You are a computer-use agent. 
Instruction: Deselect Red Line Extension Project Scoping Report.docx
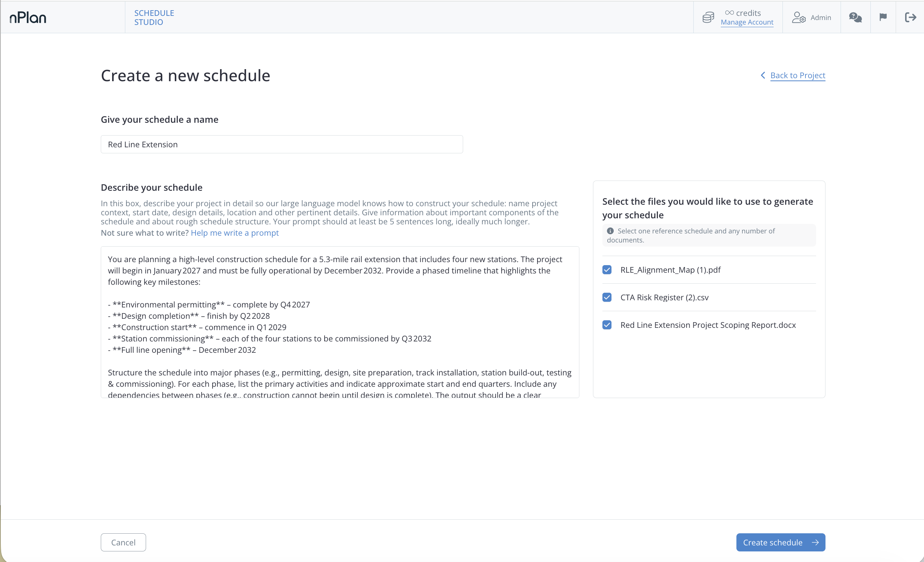[607, 325]
